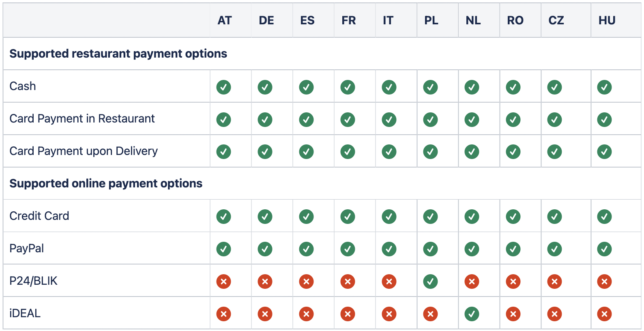644x331 pixels.
Task: Click the 'Supported online payment options' heading
Action: 106,183
